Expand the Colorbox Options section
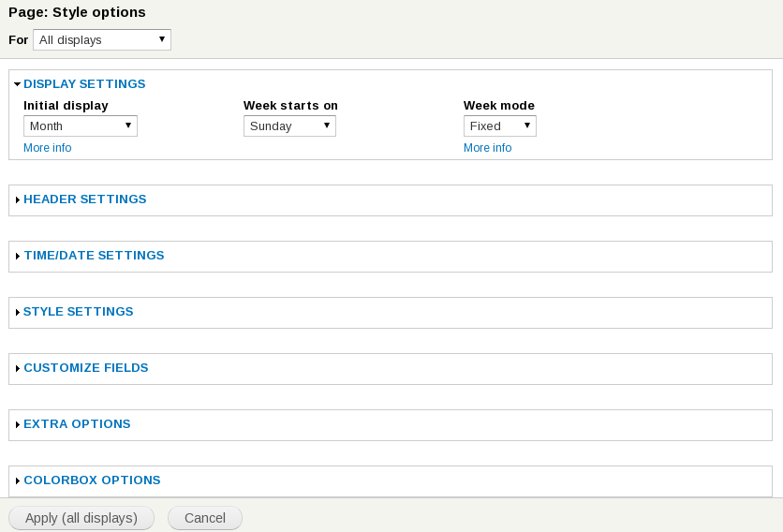Image resolution: width=783 pixels, height=532 pixels. tap(92, 480)
